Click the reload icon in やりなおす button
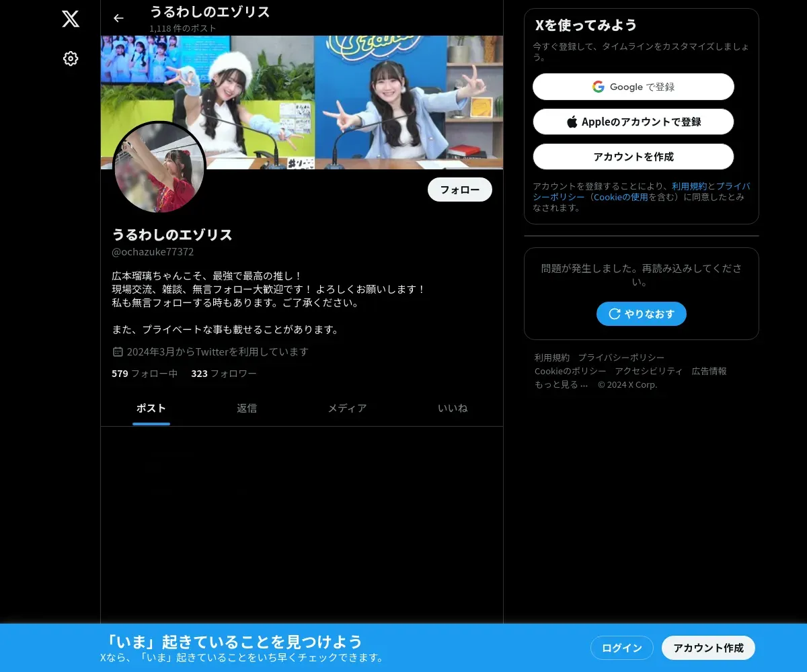This screenshot has height=672, width=807. (614, 314)
